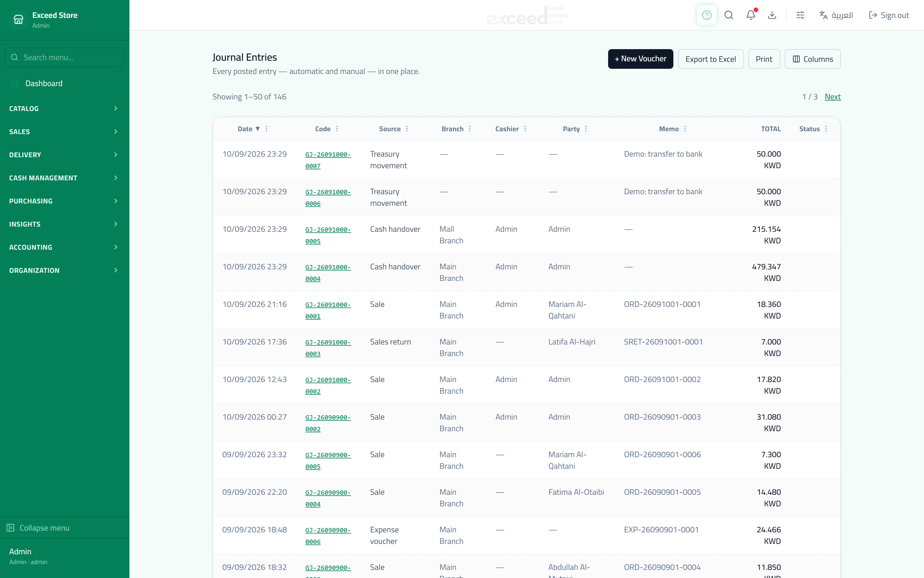Go to the Next page
This screenshot has height=578, width=924.
[x=832, y=97]
